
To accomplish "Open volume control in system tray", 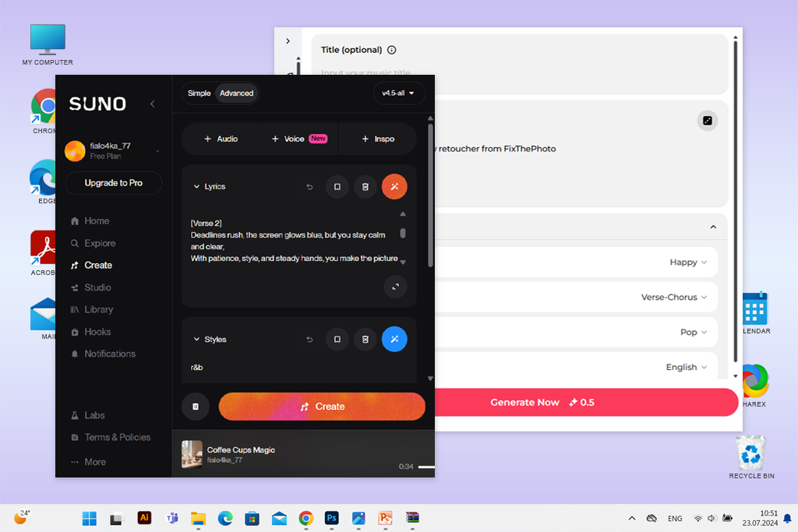I will point(711,518).
